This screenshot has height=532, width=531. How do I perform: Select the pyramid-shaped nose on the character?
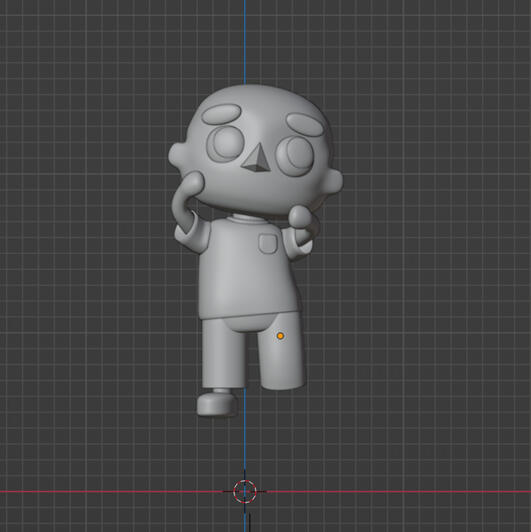[x=257, y=157]
